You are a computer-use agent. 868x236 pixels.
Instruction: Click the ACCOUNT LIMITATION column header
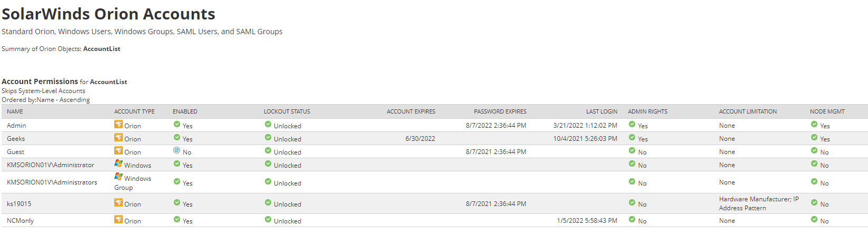pyautogui.click(x=747, y=111)
